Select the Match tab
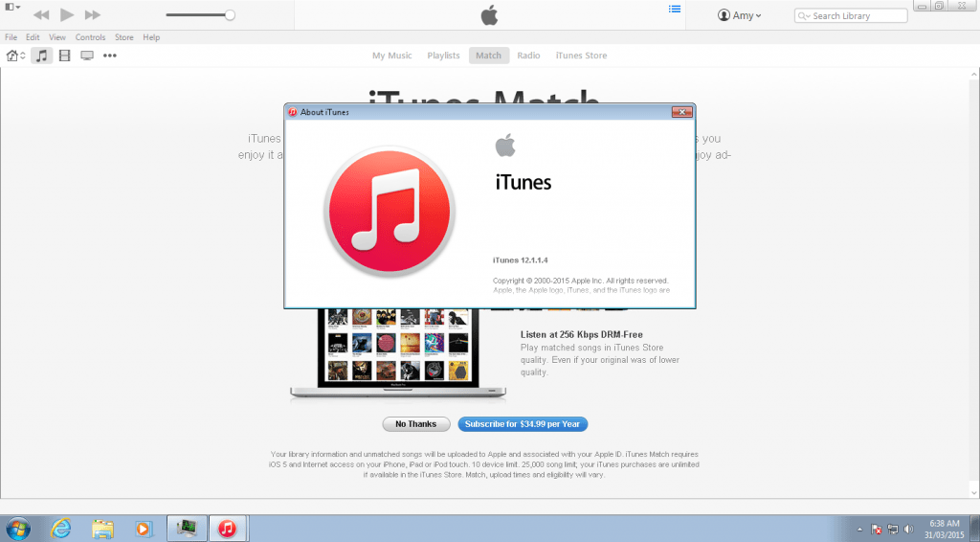The image size is (980, 542). (x=489, y=56)
